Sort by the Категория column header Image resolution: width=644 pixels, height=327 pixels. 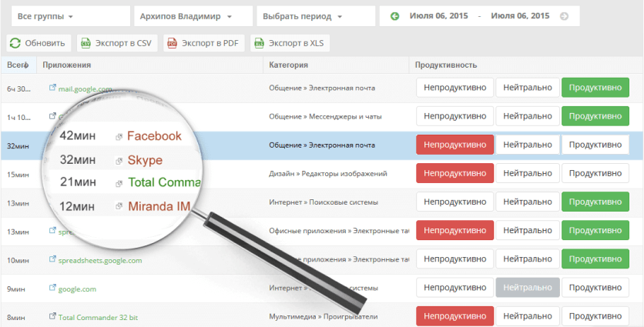click(x=289, y=65)
